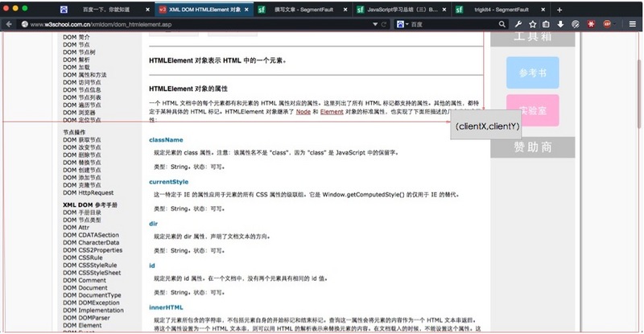Close the 撰写文章 - SegmentFault tab

[345, 10]
